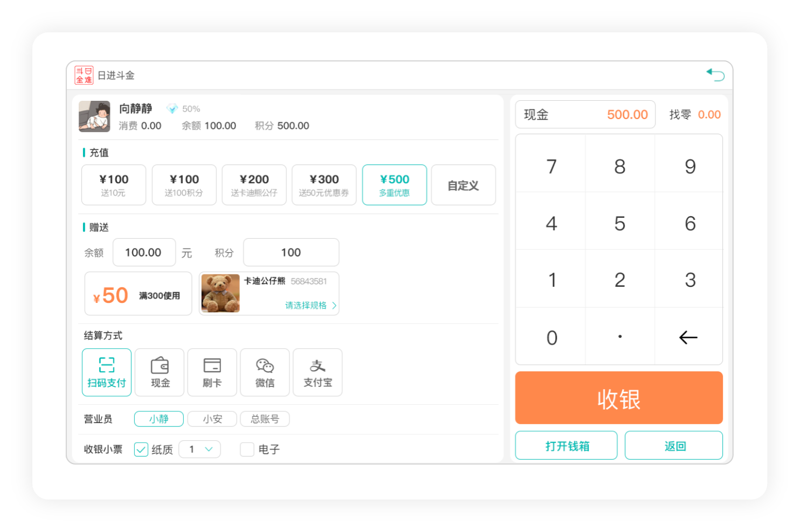Select scan-to-pay 扫码支付 method
This screenshot has height=532, width=800.
pos(107,372)
